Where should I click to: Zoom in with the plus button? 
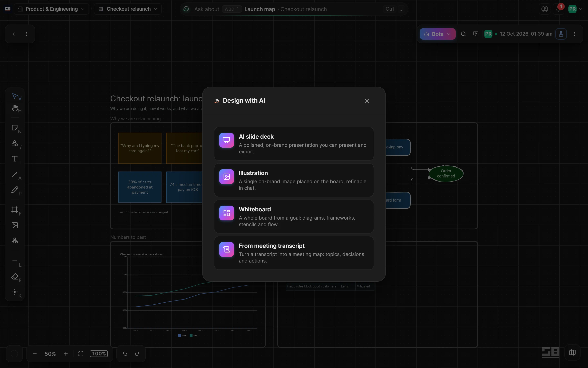(66, 354)
